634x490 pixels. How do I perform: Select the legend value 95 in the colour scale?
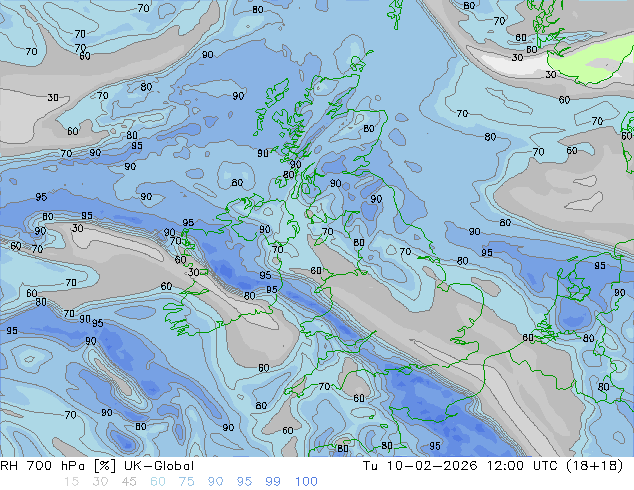244,482
